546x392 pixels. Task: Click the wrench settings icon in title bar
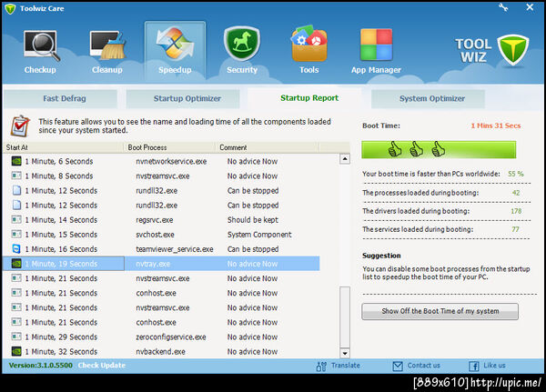click(503, 7)
